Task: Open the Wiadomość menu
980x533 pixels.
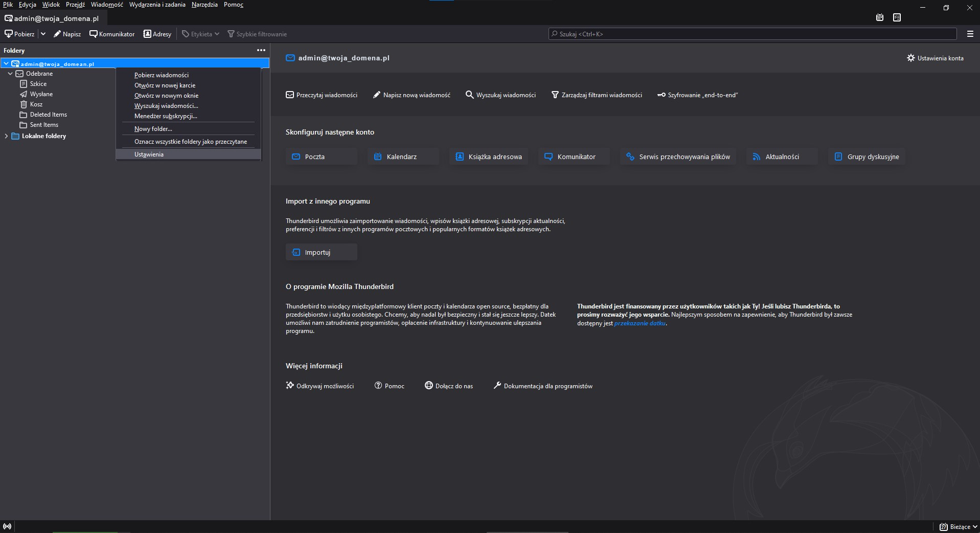Action: 107,5
